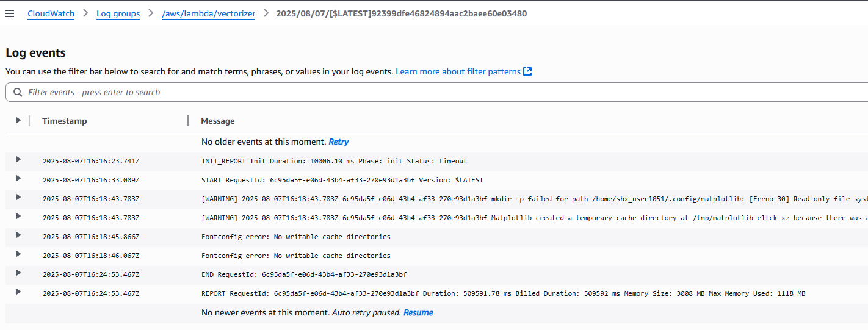868x330 pixels.
Task: Click the magnifier icon in filter bar
Action: click(x=18, y=92)
